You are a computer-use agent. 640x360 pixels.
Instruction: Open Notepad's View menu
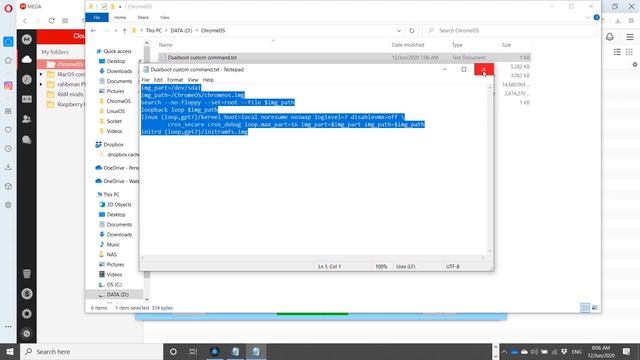pos(193,80)
